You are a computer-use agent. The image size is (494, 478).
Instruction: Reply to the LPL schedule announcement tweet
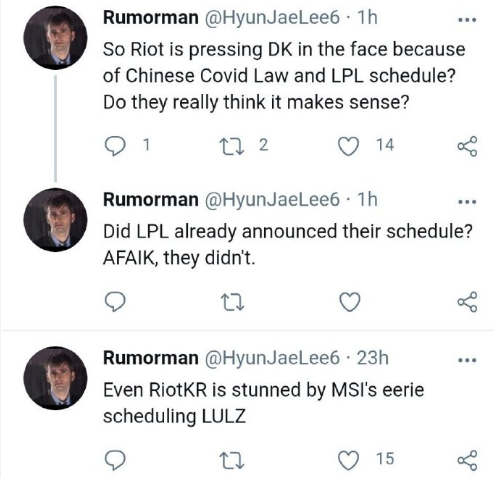pos(115,302)
